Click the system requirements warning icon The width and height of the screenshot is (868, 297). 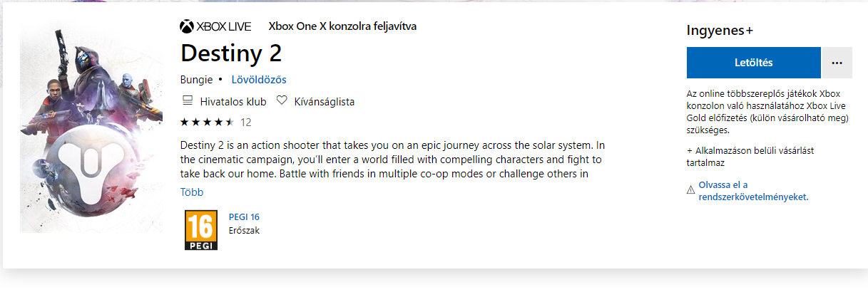tap(690, 190)
